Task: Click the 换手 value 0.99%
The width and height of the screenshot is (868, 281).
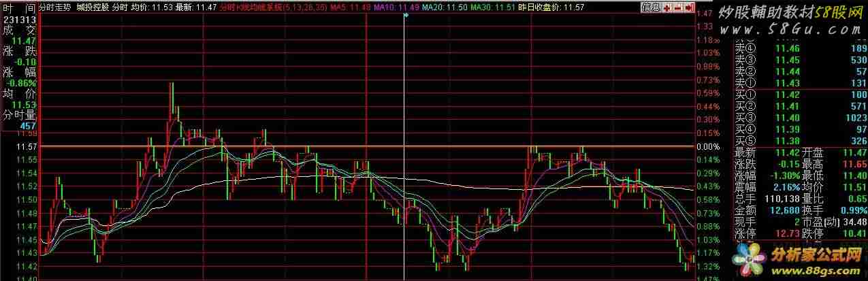Action: tap(853, 210)
